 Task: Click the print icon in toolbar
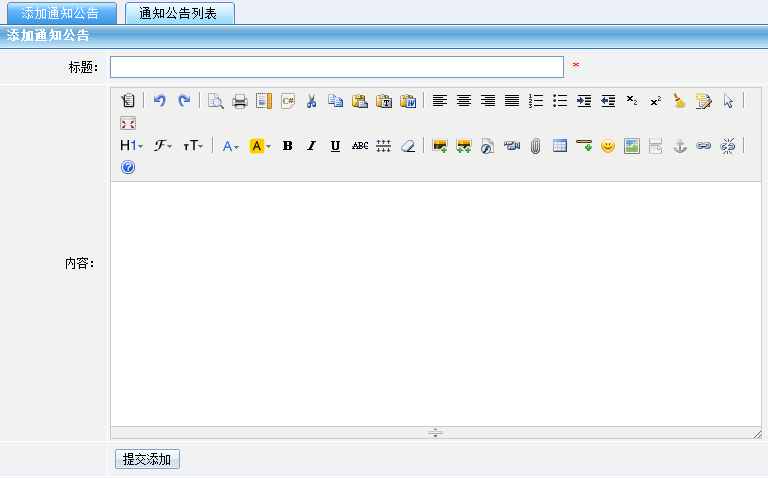[240, 101]
